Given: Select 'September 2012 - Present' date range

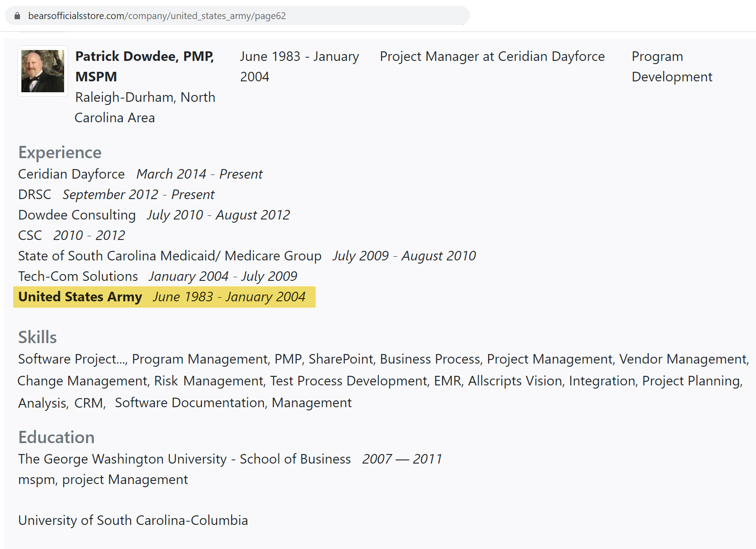Looking at the screenshot, I should pos(138,195).
